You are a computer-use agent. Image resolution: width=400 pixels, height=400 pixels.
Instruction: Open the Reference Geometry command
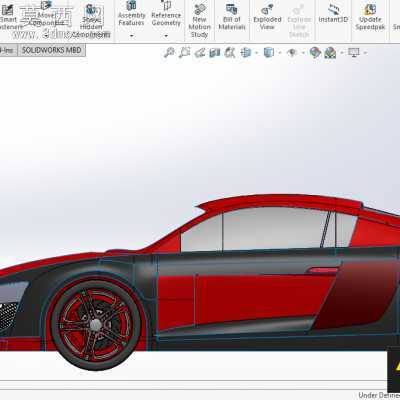(x=166, y=14)
